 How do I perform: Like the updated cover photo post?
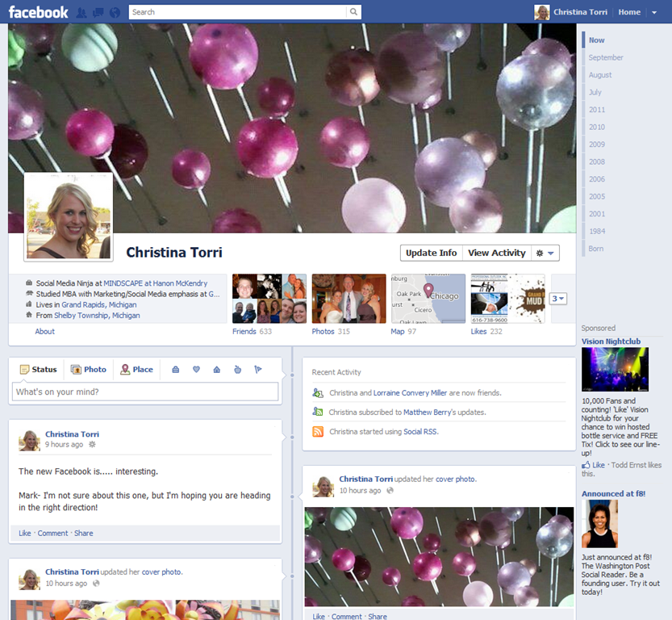coord(319,616)
